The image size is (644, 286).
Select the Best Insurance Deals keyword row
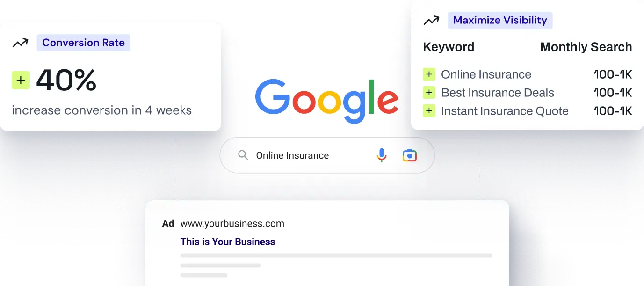coord(528,93)
